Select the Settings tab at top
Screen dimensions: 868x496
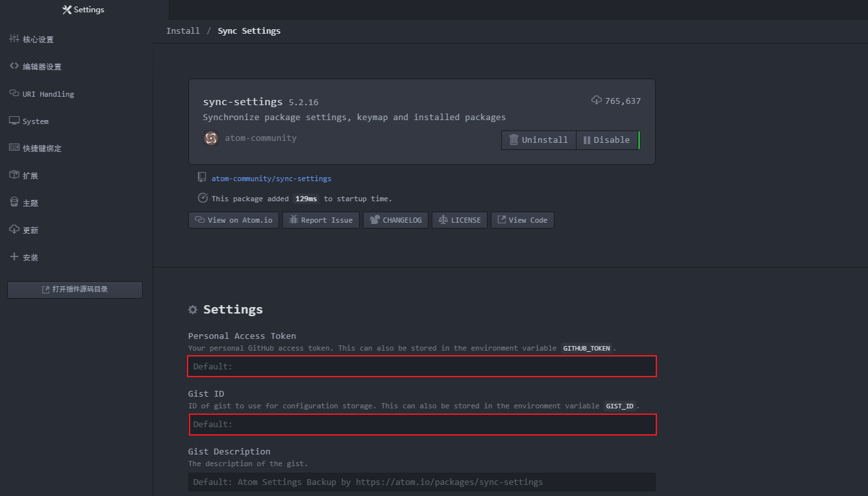tap(84, 10)
